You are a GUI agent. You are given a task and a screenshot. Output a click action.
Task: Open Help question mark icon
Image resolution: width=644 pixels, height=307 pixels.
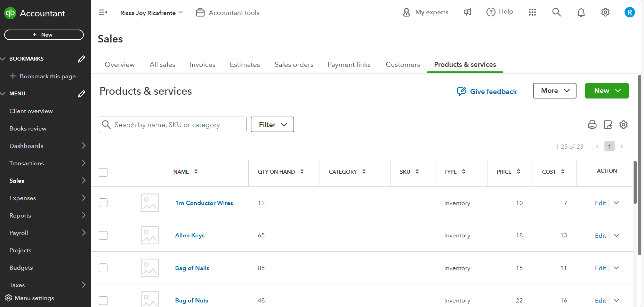pos(491,12)
